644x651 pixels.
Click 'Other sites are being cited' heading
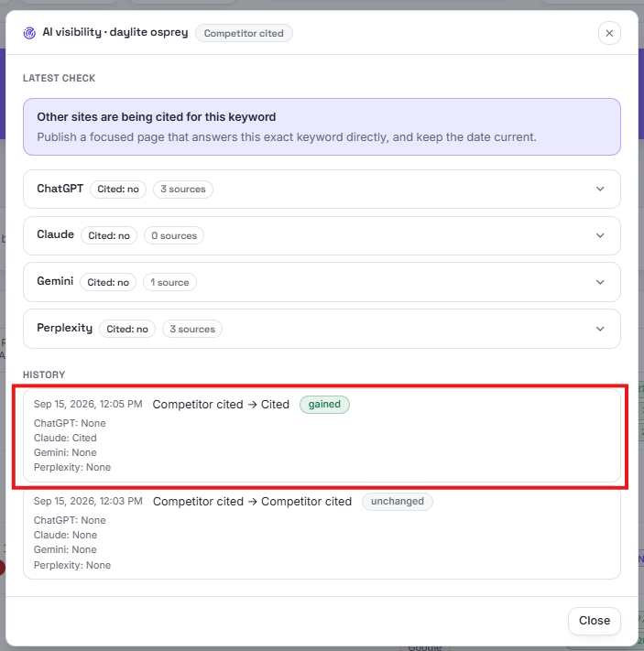157,117
